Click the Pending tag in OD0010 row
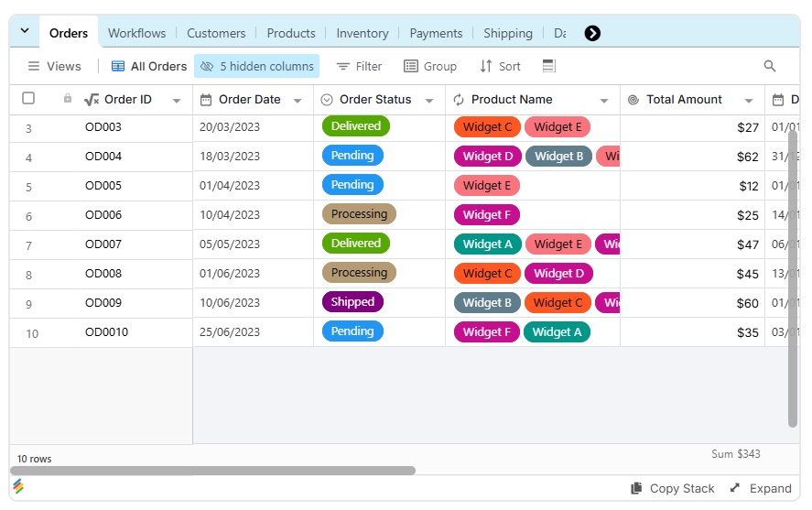812x510 pixels. coord(352,331)
